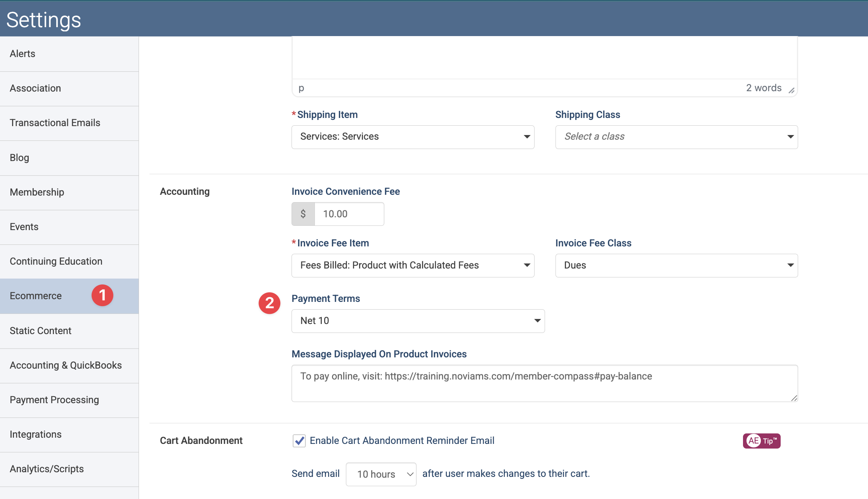Image resolution: width=868 pixels, height=499 pixels.
Task: Open the Shipping Item dropdown
Action: pos(413,137)
